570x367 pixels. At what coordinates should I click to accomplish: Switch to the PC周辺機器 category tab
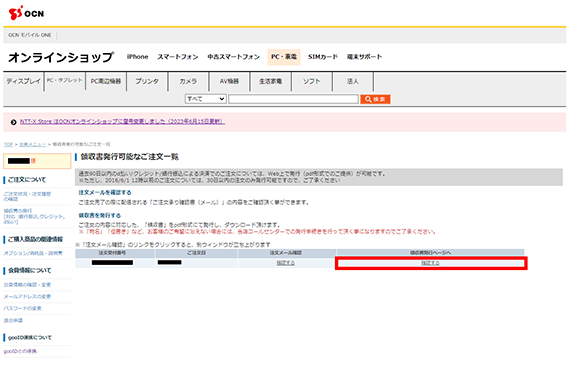106,81
